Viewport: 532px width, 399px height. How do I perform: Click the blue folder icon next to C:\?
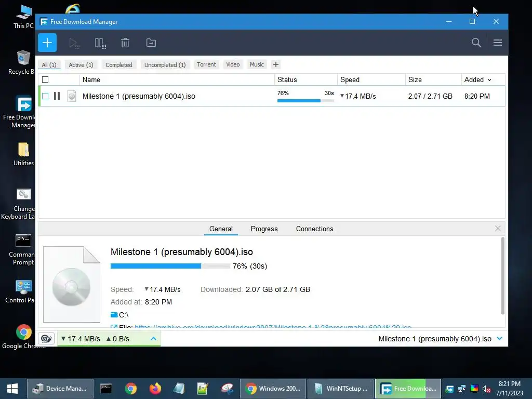114,314
